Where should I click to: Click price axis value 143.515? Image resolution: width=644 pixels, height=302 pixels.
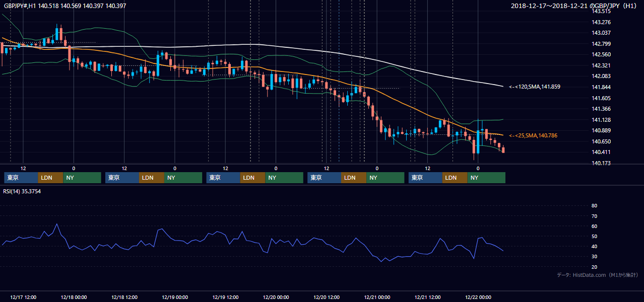[601, 11]
